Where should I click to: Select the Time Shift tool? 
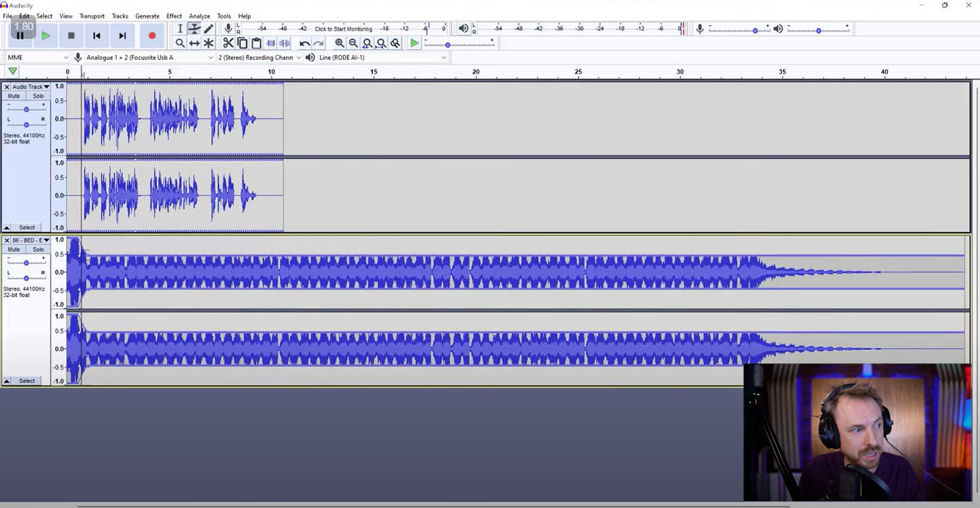194,43
